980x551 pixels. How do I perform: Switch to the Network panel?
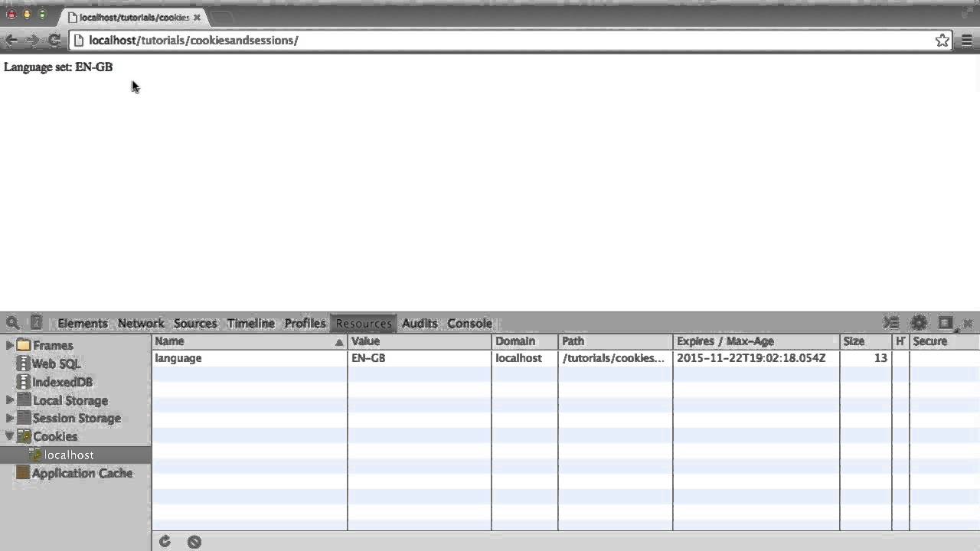coord(141,323)
